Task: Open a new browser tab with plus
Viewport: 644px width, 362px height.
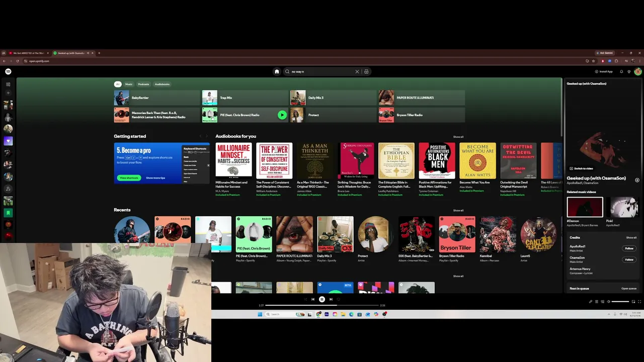Action: 99,53
